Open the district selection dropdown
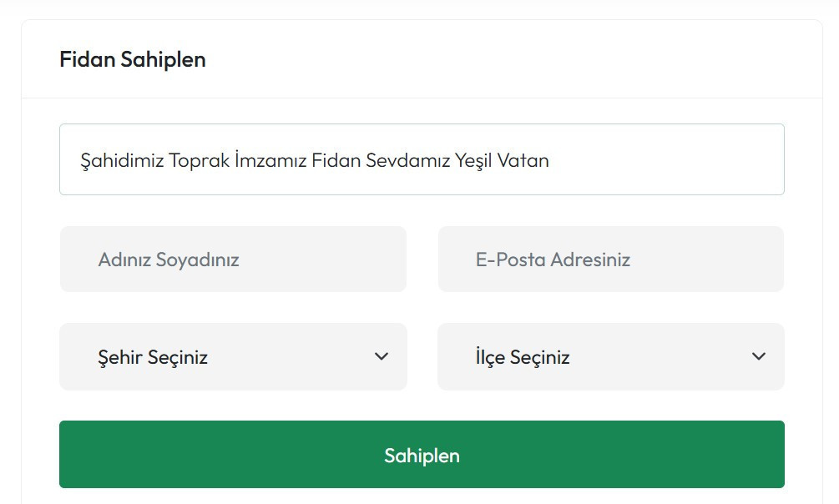The image size is (839, 504). [610, 356]
